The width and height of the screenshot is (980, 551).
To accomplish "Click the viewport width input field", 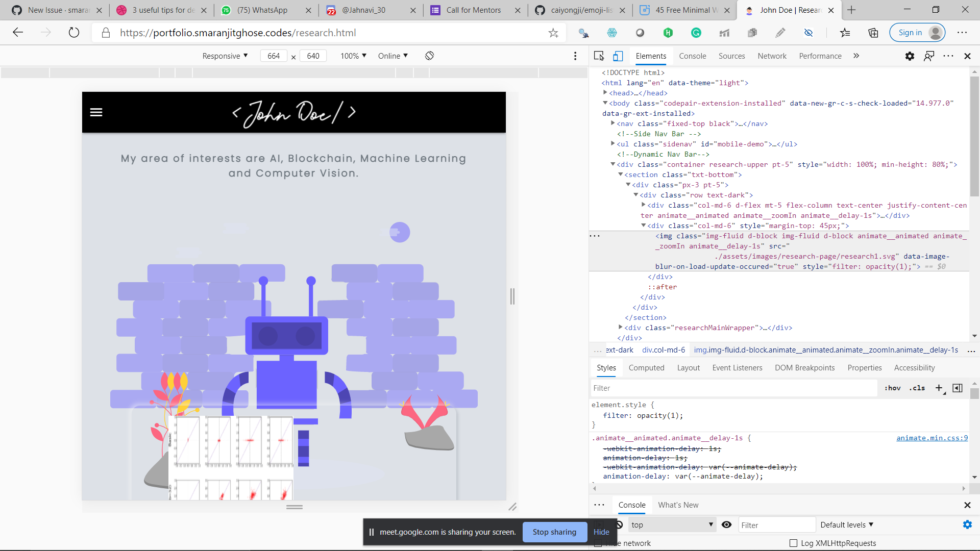I will coord(274,56).
